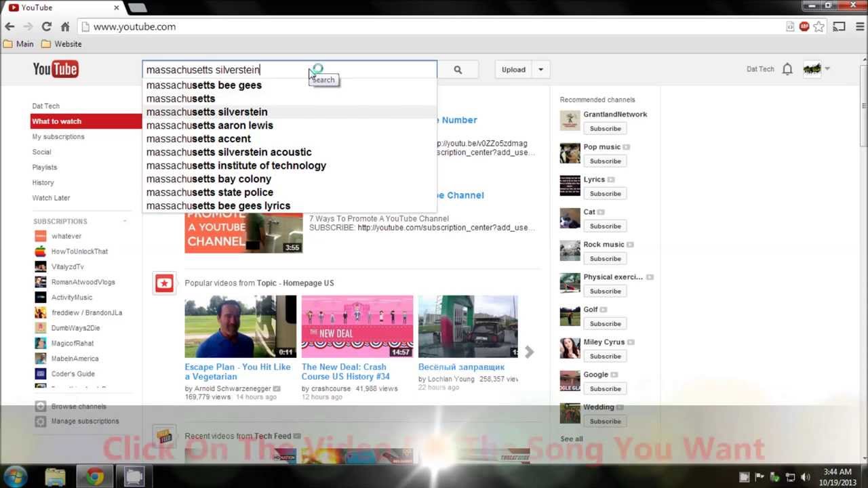Screen dimensions: 868x488
Task: Click the YouTube search input field
Action: 290,69
